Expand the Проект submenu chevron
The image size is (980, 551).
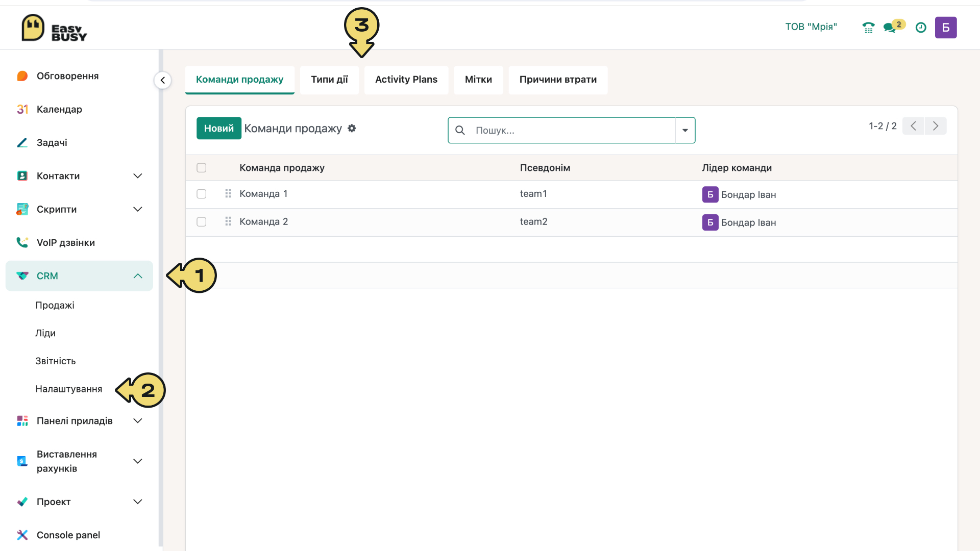click(x=138, y=502)
